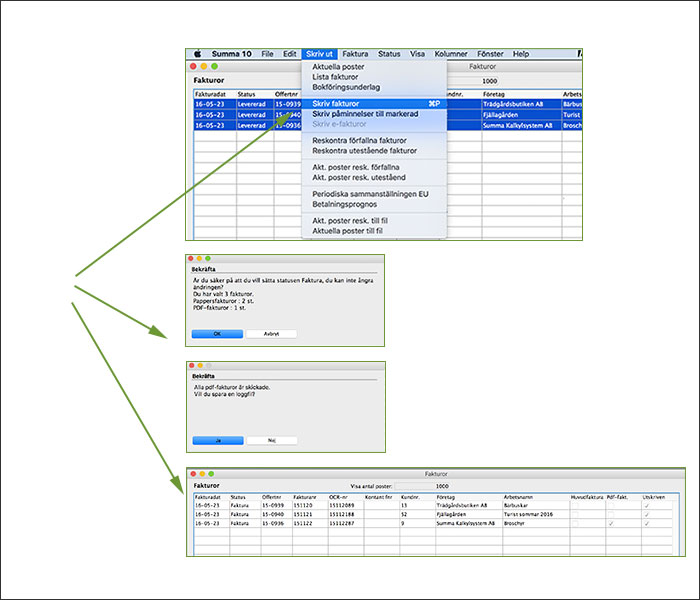Uncheck Utskriven checkbox for invoice 151120
The width and height of the screenshot is (700, 600).
646,506
